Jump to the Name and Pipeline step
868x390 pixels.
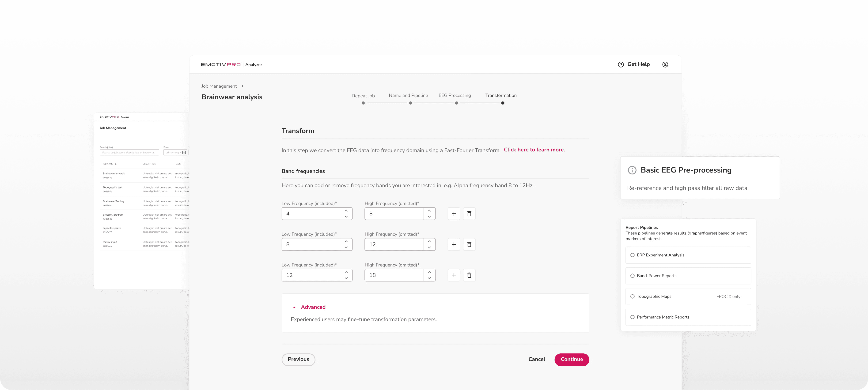tap(408, 95)
